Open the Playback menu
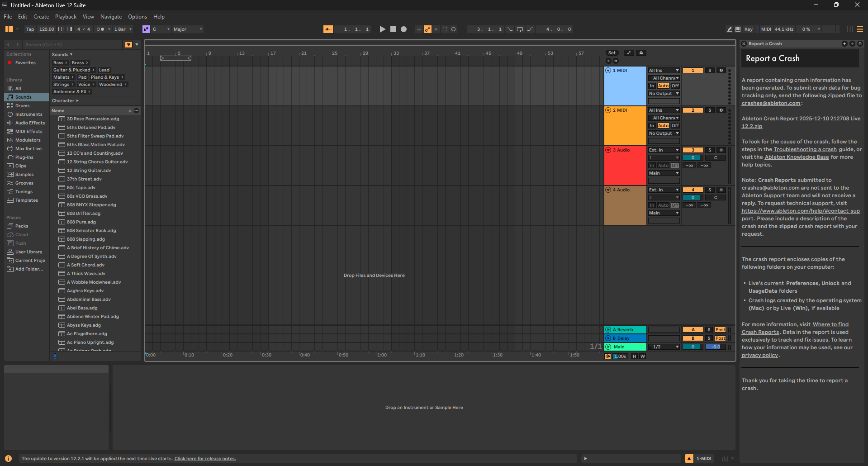This screenshot has width=868, height=466. (x=66, y=17)
